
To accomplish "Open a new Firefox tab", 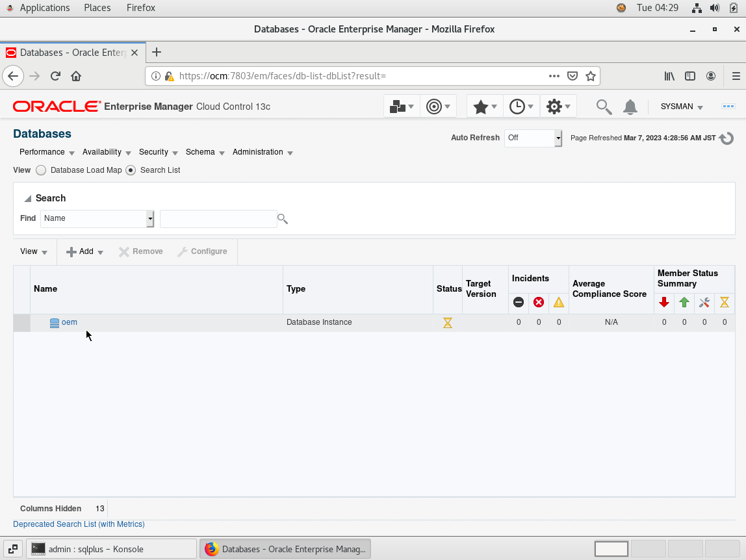I will pyautogui.click(x=157, y=53).
